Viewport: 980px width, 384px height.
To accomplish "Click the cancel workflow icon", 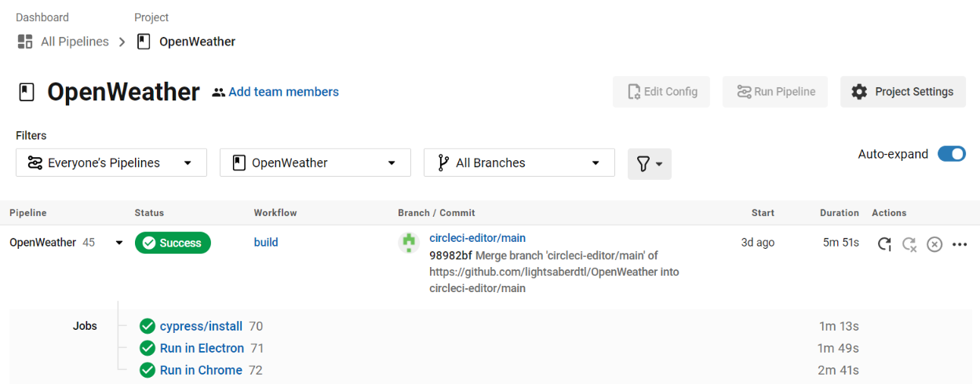I will coord(934,243).
